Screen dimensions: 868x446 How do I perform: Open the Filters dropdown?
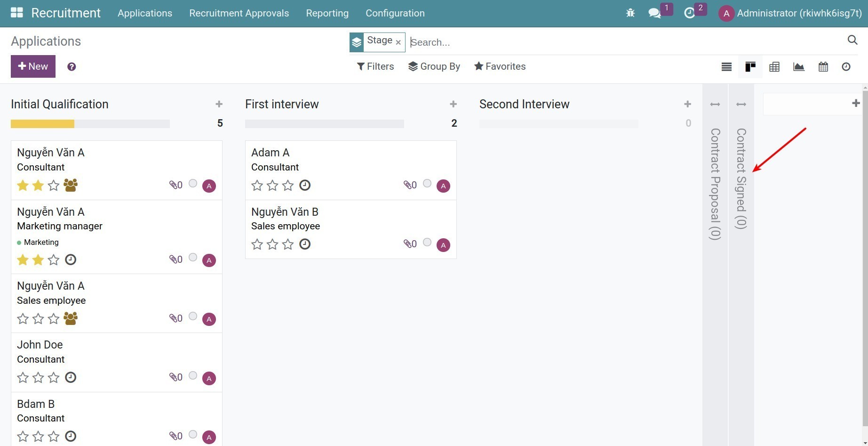click(x=375, y=66)
